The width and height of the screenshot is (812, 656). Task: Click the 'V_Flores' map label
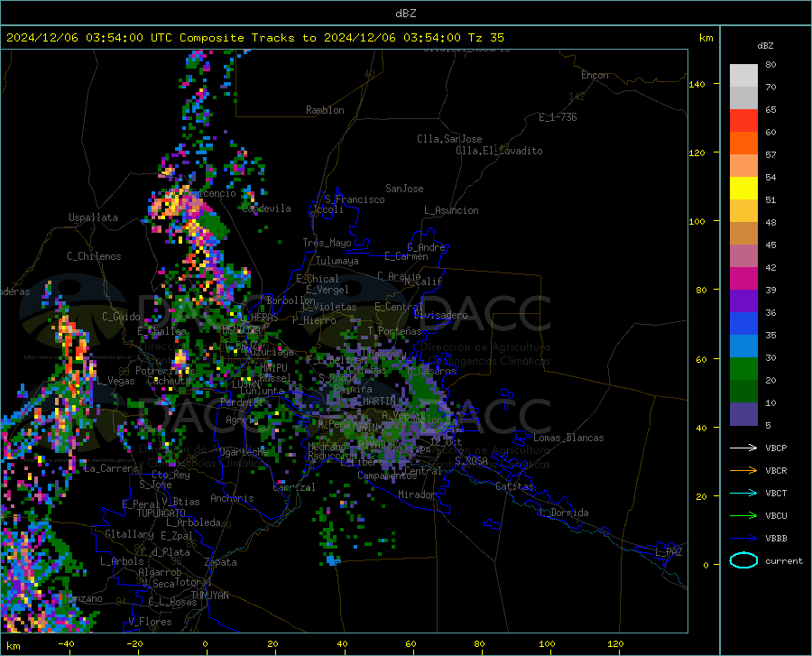(x=150, y=622)
